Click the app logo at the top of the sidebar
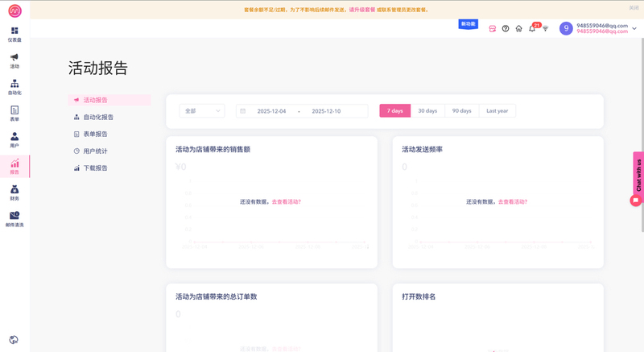Image resolution: width=644 pixels, height=352 pixels. [x=14, y=10]
